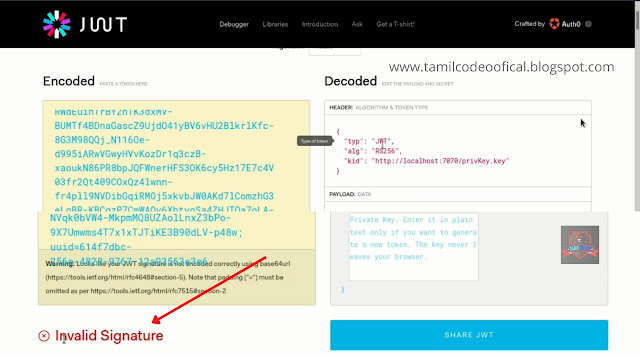Viewport: 640px width, 360px height.
Task: Click the HEADER: ALGORITHM & TOKEN TYPE label
Action: click(x=379, y=108)
